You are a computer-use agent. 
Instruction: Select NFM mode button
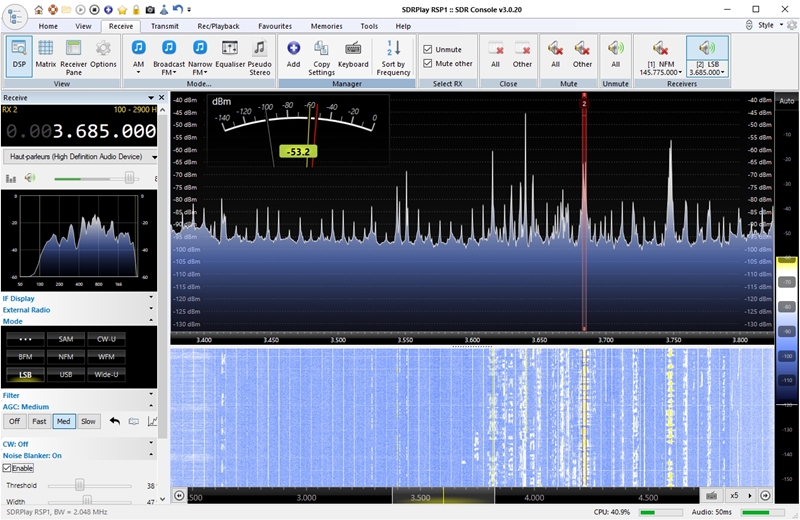[66, 357]
